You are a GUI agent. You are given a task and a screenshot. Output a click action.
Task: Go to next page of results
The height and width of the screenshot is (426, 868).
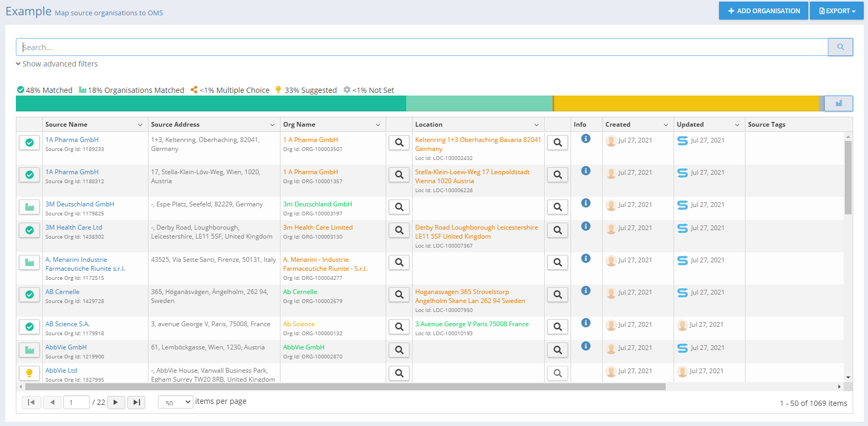116,402
